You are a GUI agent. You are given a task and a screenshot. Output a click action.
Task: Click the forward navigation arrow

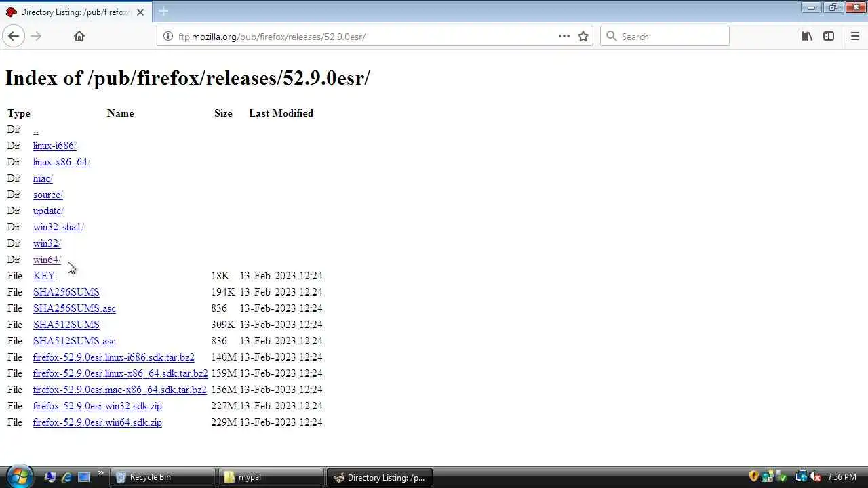(x=36, y=37)
